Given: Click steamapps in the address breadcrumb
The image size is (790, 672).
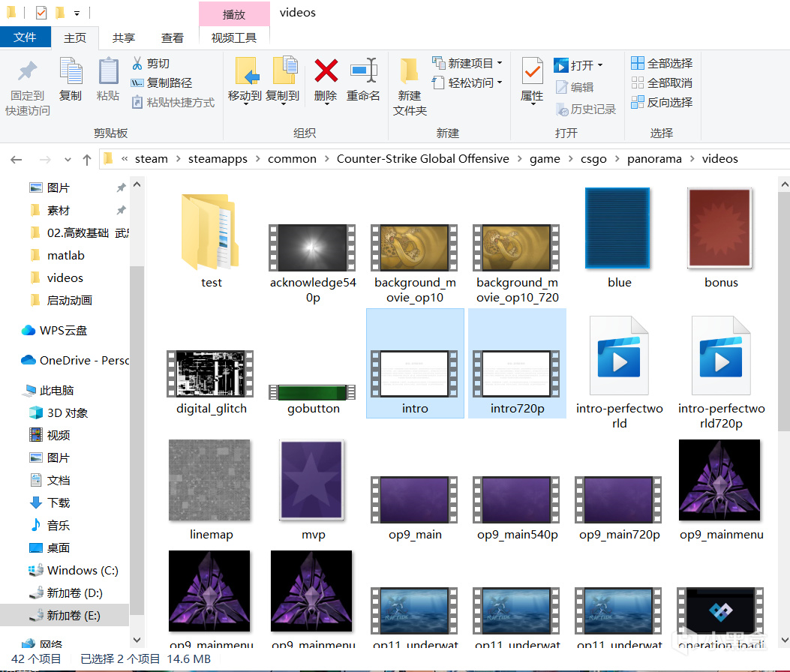Looking at the screenshot, I should [x=218, y=159].
